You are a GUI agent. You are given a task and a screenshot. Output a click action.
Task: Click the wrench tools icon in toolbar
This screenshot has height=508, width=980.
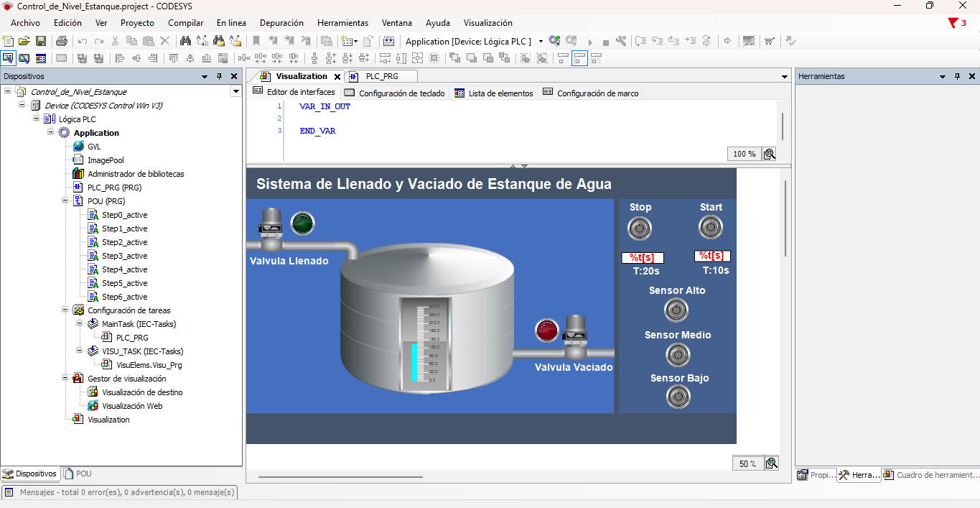[621, 42]
